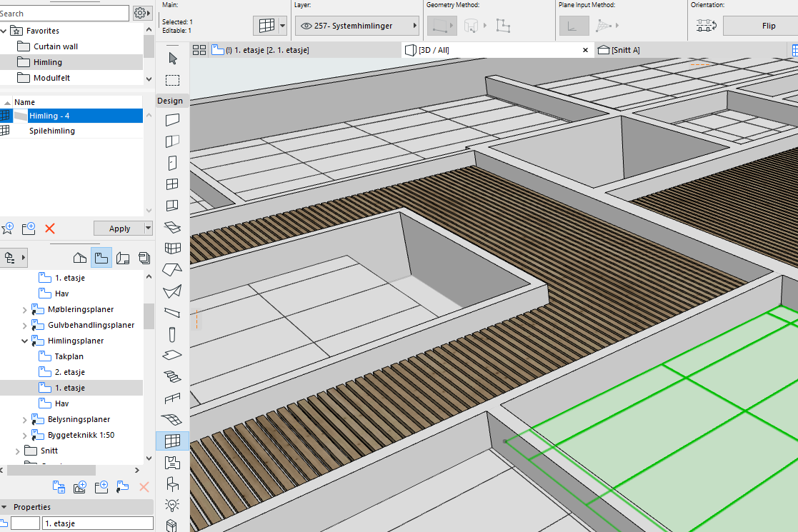The height and width of the screenshot is (532, 798).
Task: Select the Stair tool
Action: pyautogui.click(x=172, y=376)
